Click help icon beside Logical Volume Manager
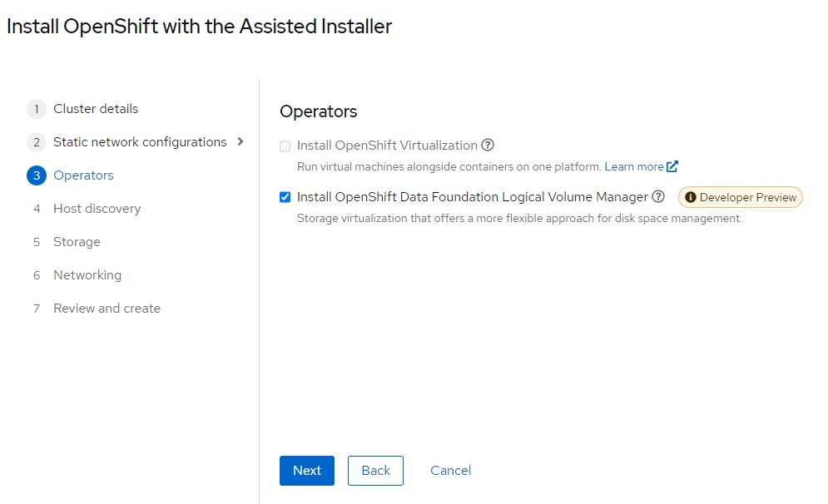This screenshot has width=828, height=504. pyautogui.click(x=658, y=197)
